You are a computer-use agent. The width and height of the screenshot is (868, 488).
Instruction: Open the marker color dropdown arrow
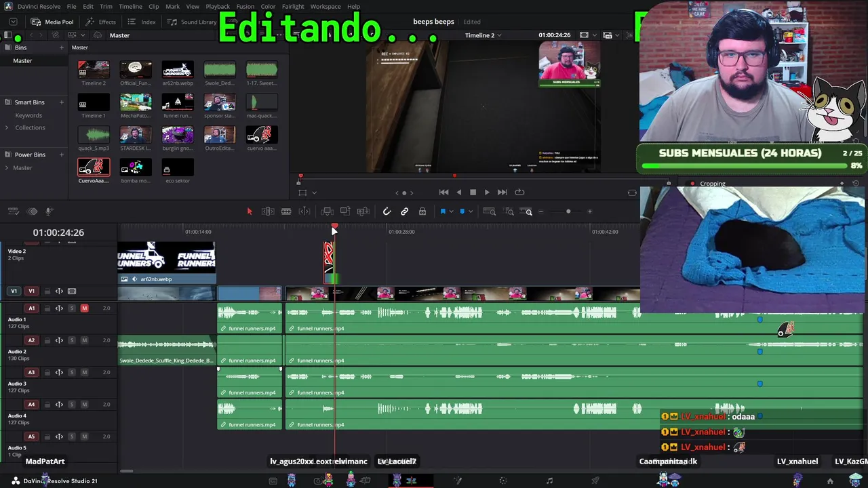(471, 211)
